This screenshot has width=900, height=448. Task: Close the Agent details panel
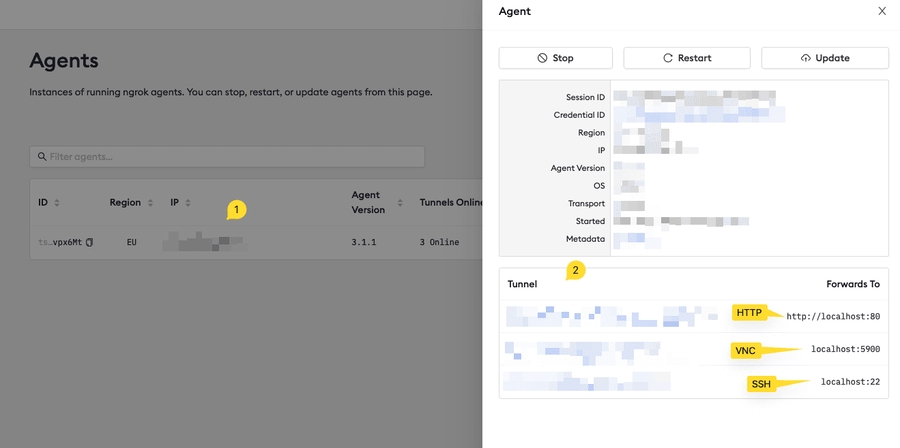click(881, 11)
